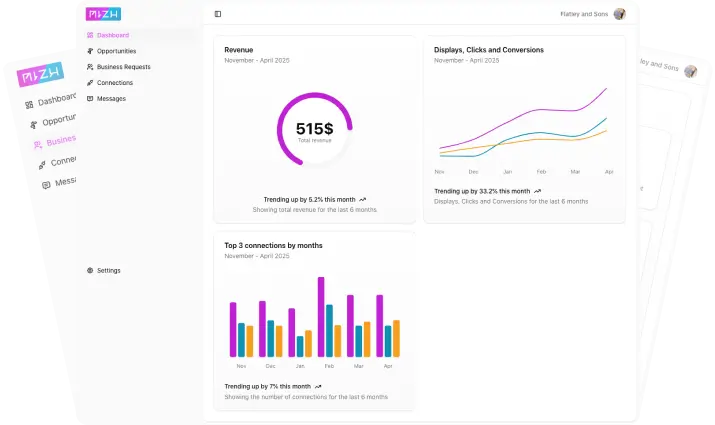Viewport: 715px width, 425px height.
Task: Click the 515$ total revenue value
Action: coord(315,129)
